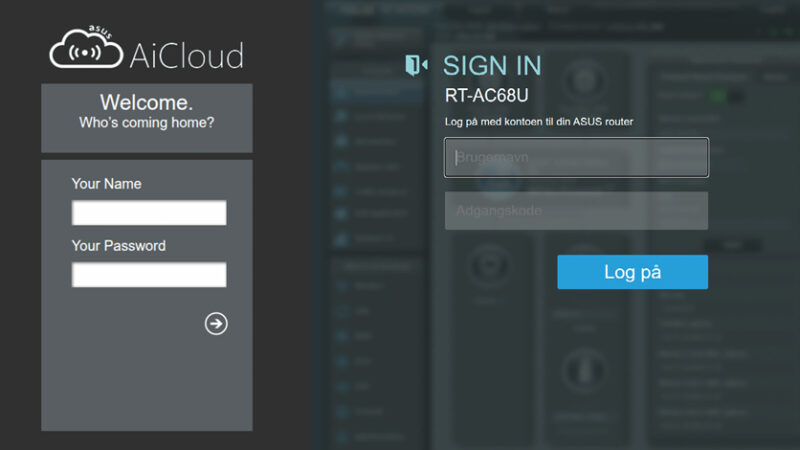The width and height of the screenshot is (800, 450).
Task: Focus the Brugernavn username field
Action: pos(576,157)
